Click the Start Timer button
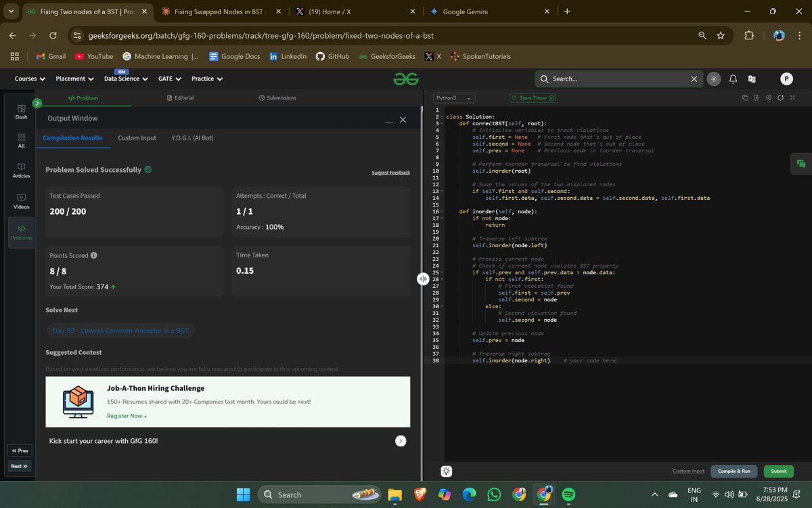The image size is (812, 508). [x=533, y=98]
